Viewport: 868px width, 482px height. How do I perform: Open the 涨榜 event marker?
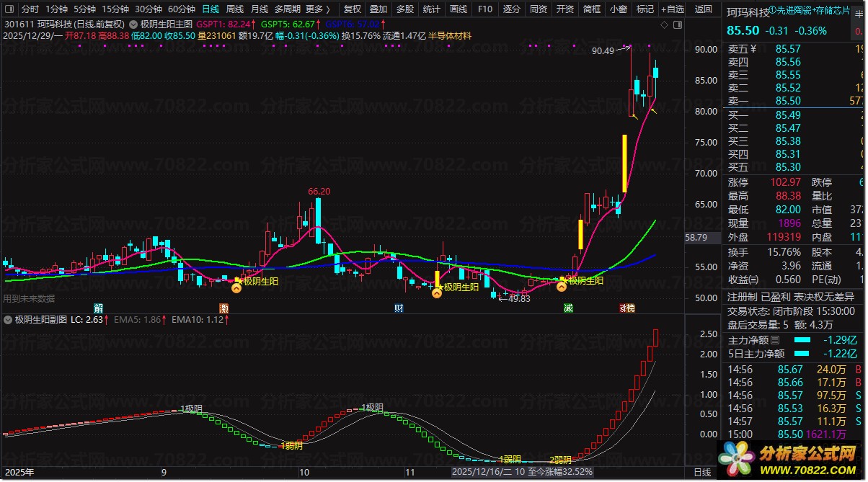(x=627, y=308)
